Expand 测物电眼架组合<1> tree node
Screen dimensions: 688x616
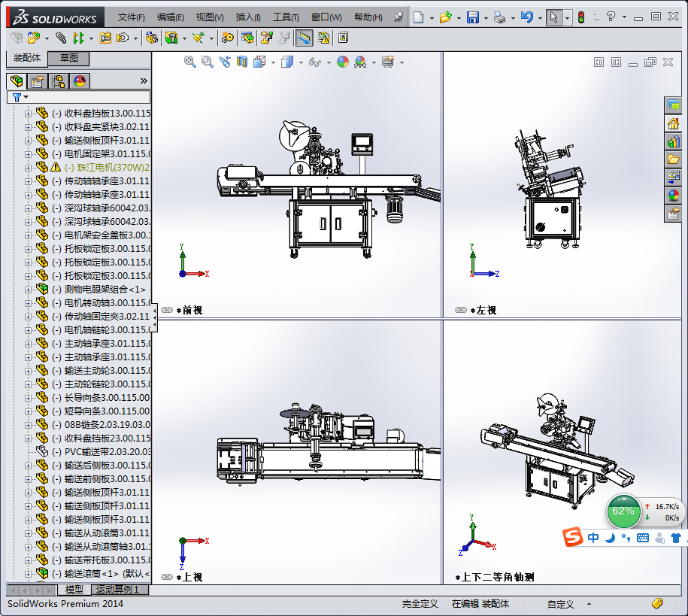click(28, 290)
